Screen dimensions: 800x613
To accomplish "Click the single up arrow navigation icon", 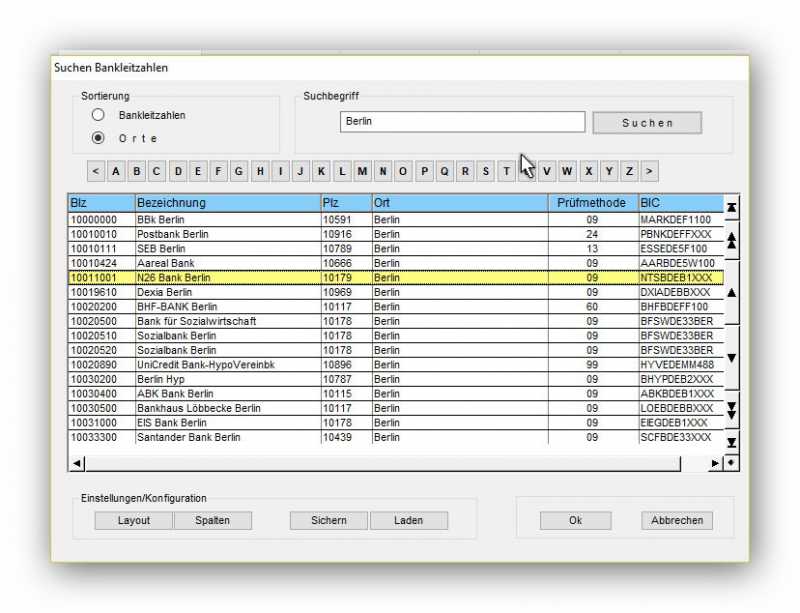I will [731, 292].
